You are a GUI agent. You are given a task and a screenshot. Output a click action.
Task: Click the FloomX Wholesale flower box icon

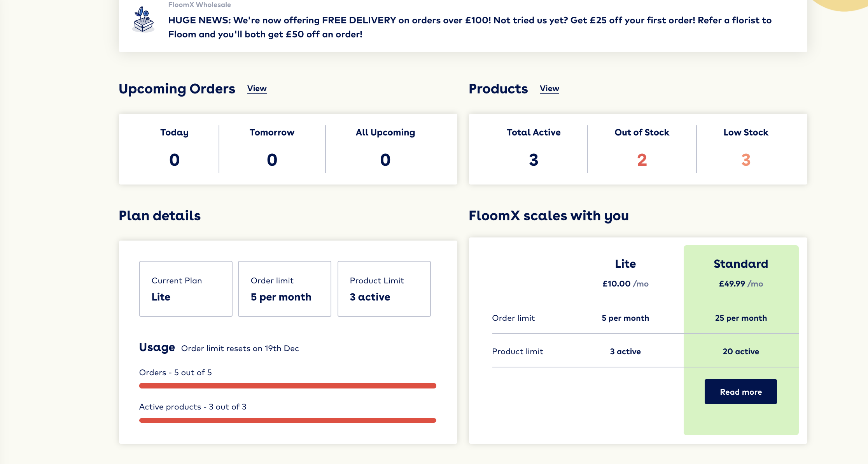tap(143, 19)
